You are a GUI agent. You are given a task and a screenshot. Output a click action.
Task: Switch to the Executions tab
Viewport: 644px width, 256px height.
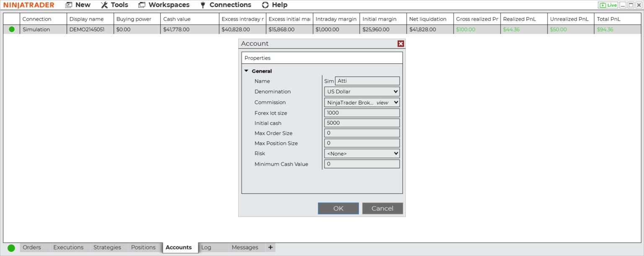68,248
